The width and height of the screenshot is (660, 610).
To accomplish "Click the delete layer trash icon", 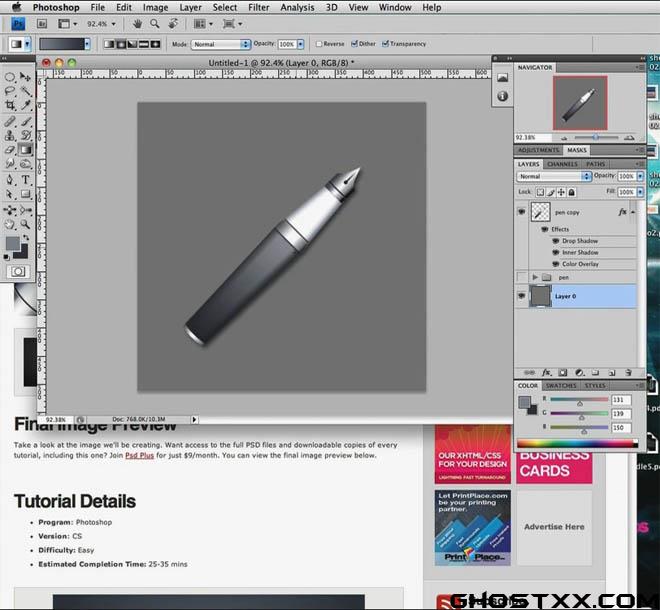I will 628,373.
